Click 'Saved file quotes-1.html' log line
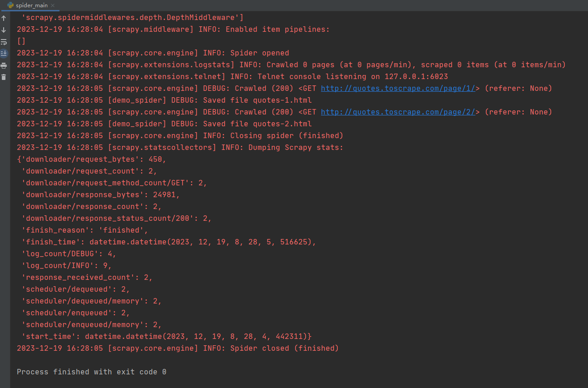Image resolution: width=588 pixels, height=388 pixels. coord(164,100)
